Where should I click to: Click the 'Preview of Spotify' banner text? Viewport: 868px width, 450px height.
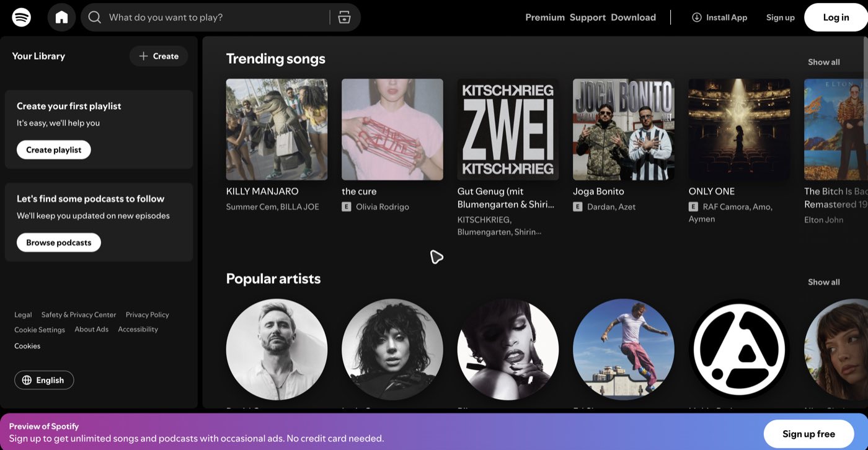point(44,426)
